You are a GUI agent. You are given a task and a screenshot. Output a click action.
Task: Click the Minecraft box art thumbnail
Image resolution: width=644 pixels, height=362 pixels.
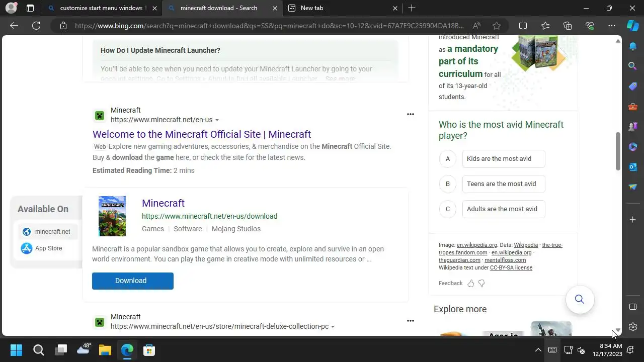(x=112, y=216)
